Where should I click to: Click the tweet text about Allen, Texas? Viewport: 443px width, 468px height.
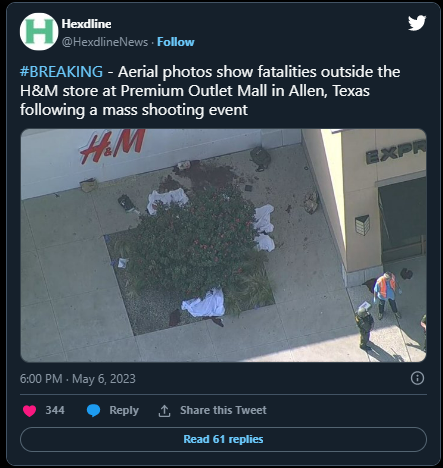tap(210, 91)
